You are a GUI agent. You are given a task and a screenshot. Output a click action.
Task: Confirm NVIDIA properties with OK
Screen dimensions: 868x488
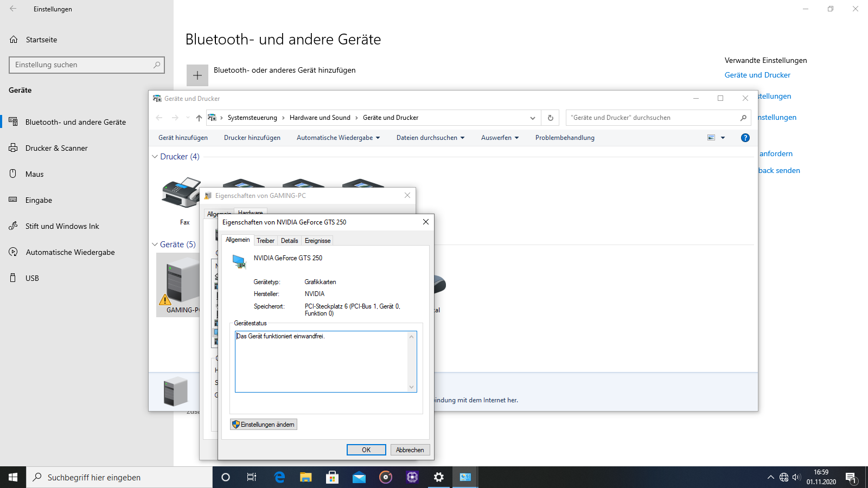pyautogui.click(x=366, y=450)
